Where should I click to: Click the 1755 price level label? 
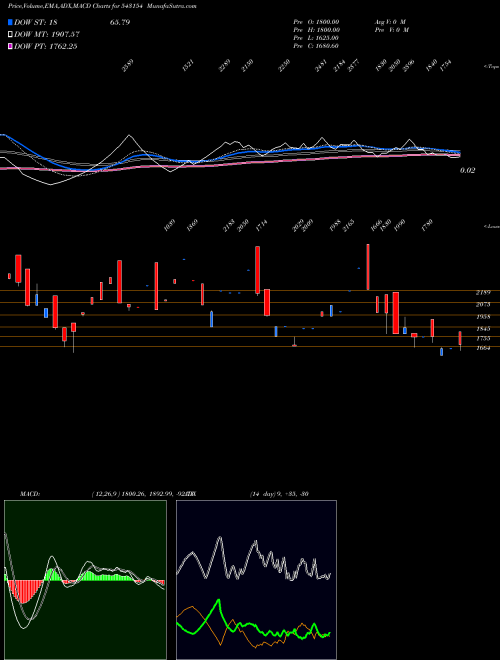(483, 338)
